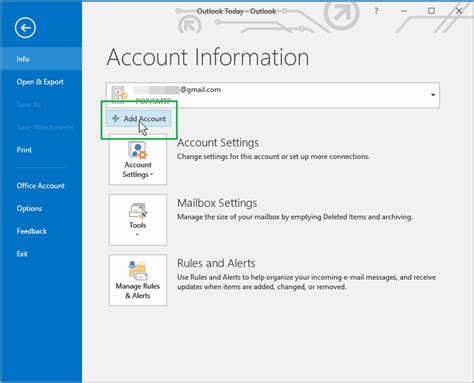The height and width of the screenshot is (383, 474).
Task: Open Outlook Options
Action: 29,208
